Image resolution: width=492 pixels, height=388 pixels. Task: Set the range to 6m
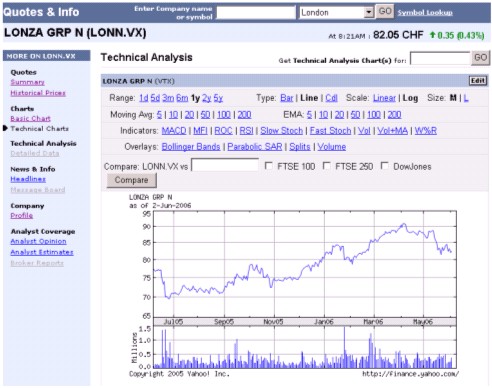[182, 98]
